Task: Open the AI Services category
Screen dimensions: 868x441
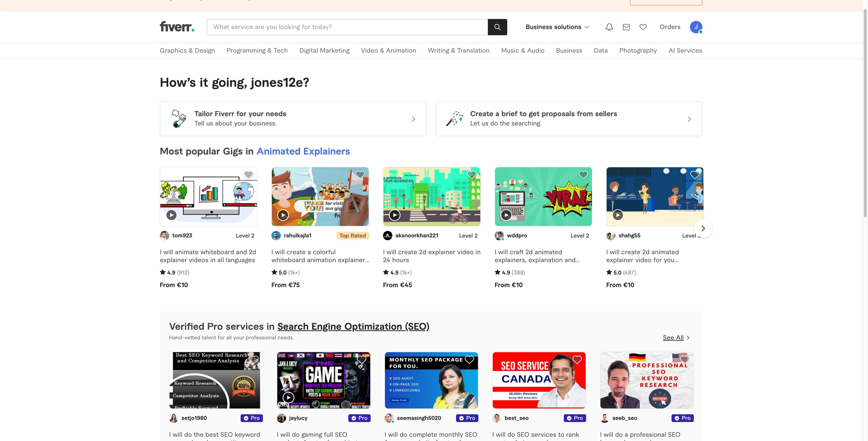Action: (x=685, y=51)
